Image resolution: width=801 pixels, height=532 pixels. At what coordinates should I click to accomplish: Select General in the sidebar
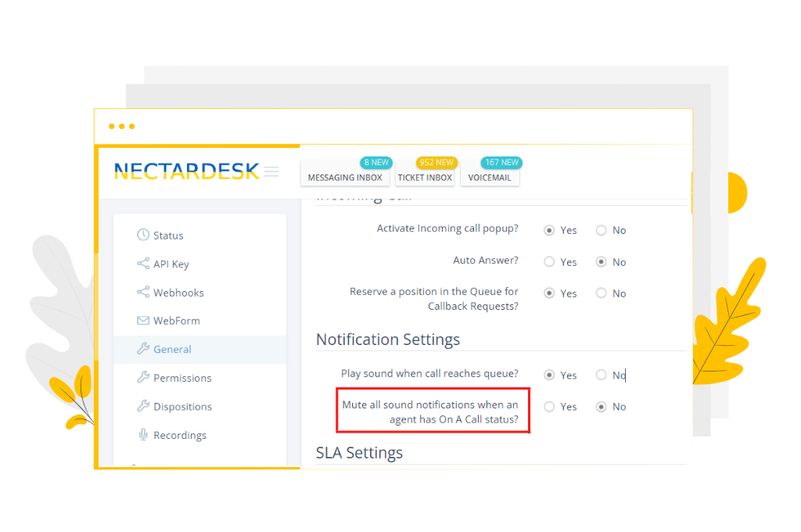coord(199,350)
